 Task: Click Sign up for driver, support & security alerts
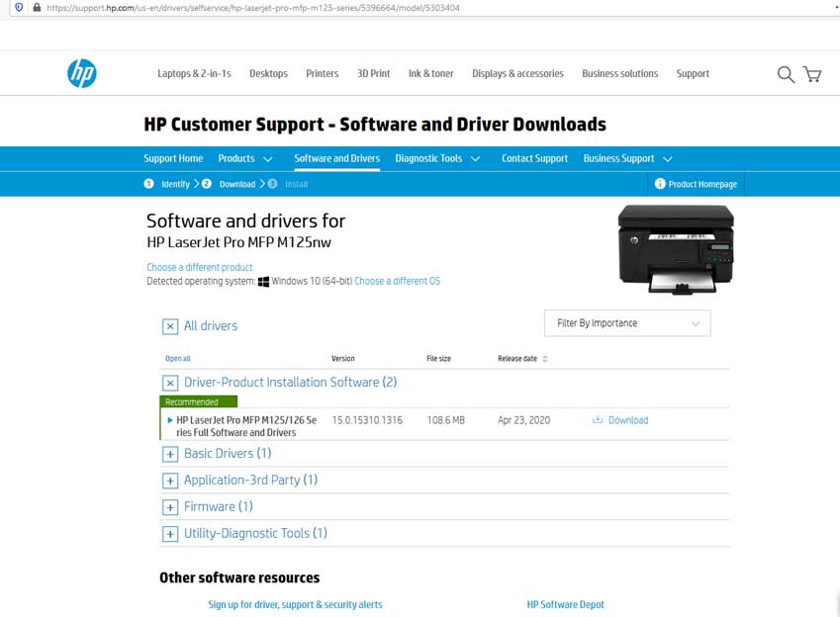295,604
